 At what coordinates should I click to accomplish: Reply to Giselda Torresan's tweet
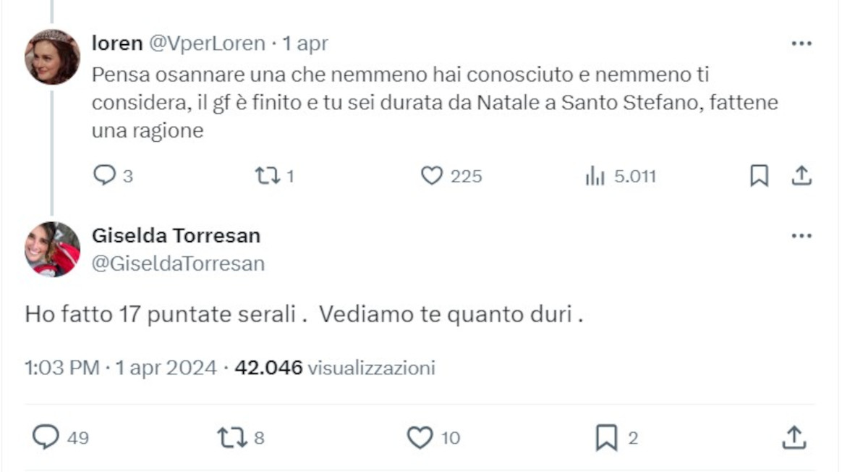46,437
